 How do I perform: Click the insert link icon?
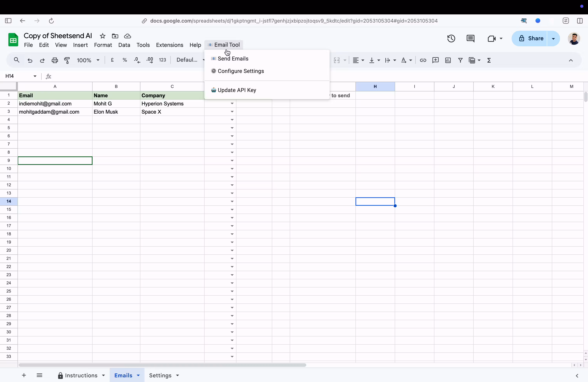click(423, 60)
